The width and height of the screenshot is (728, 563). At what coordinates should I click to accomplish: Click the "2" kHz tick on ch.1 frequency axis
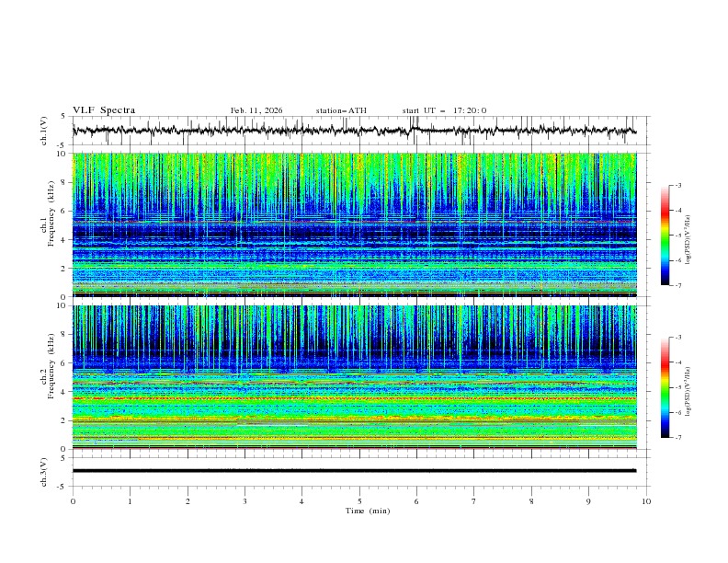(64, 269)
